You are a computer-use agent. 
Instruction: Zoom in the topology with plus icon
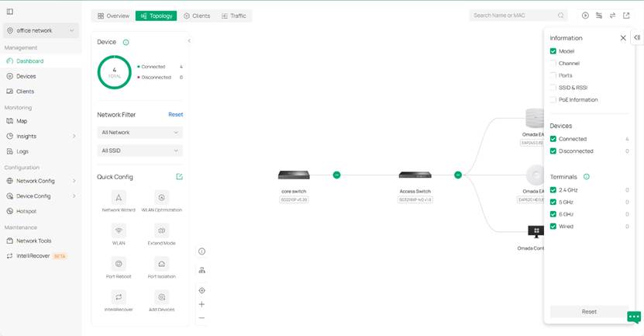[x=201, y=304]
